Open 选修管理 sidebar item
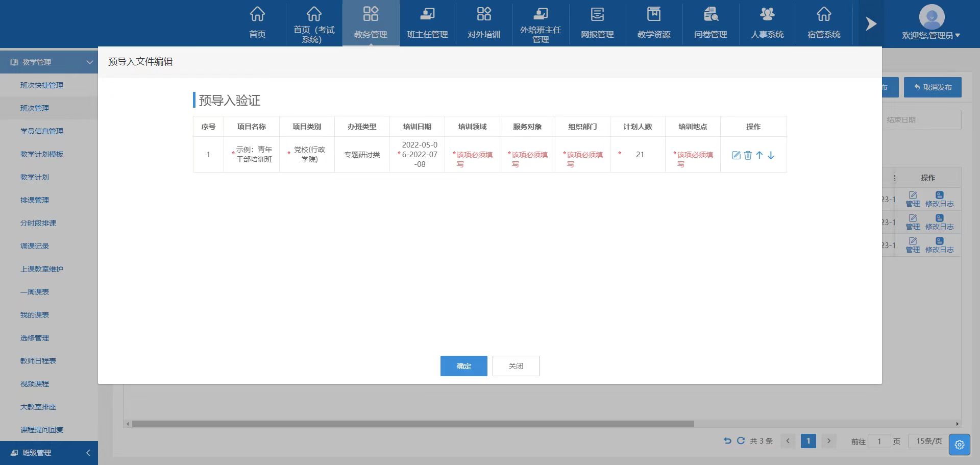 pos(35,338)
